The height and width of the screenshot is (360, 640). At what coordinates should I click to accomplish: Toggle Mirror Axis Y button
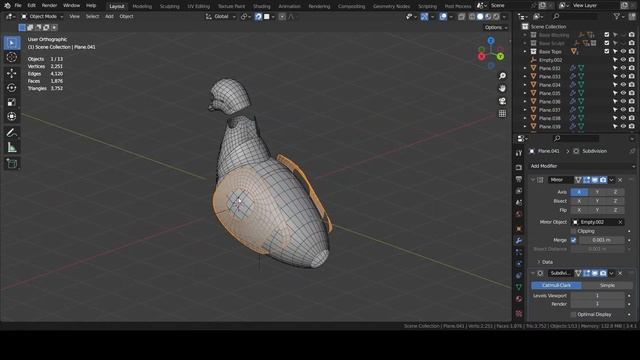click(597, 192)
